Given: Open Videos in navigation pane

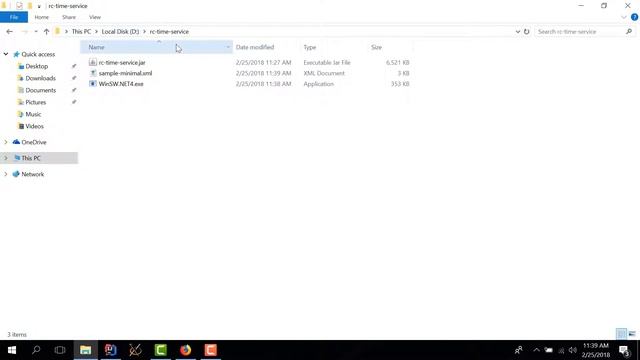Looking at the screenshot, I should coord(34,126).
